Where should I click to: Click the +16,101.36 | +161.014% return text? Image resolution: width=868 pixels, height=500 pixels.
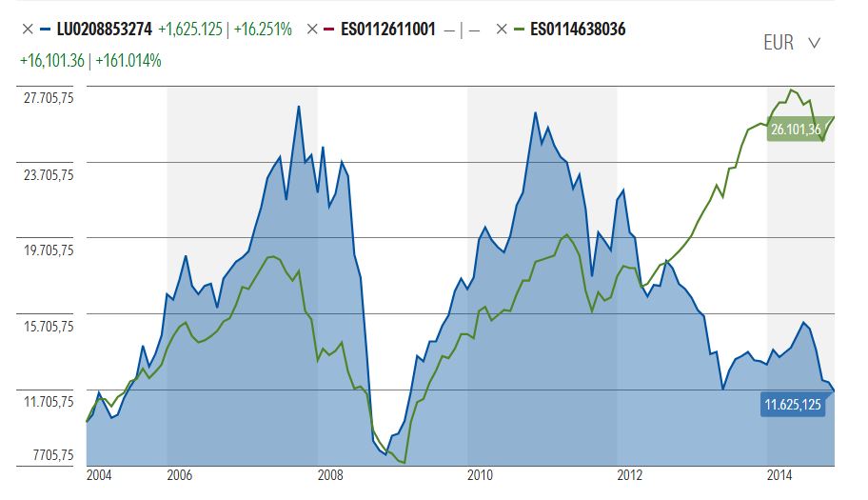pos(90,60)
